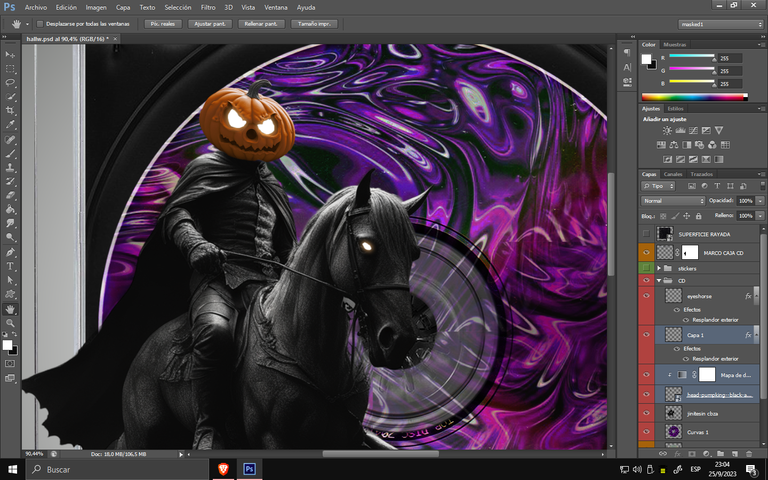Select the Crop tool
Image resolution: width=768 pixels, height=480 pixels.
pyautogui.click(x=10, y=111)
